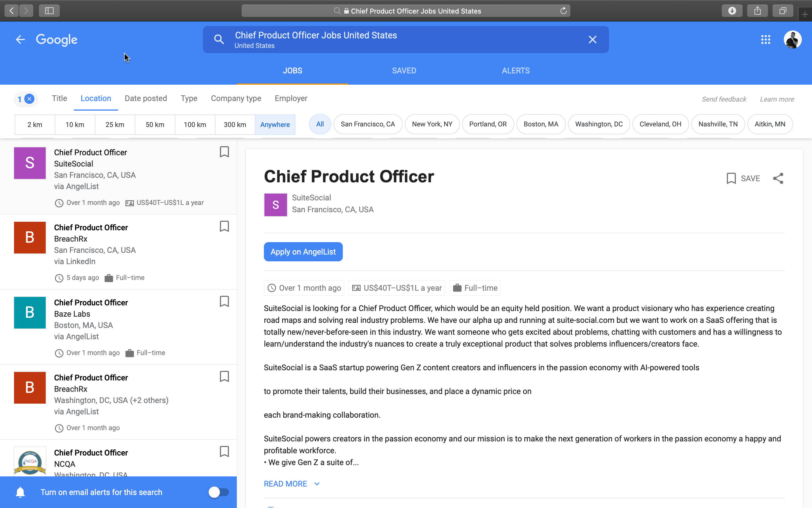Open the Type filter
Screen dimensions: 812x508
[x=189, y=98]
